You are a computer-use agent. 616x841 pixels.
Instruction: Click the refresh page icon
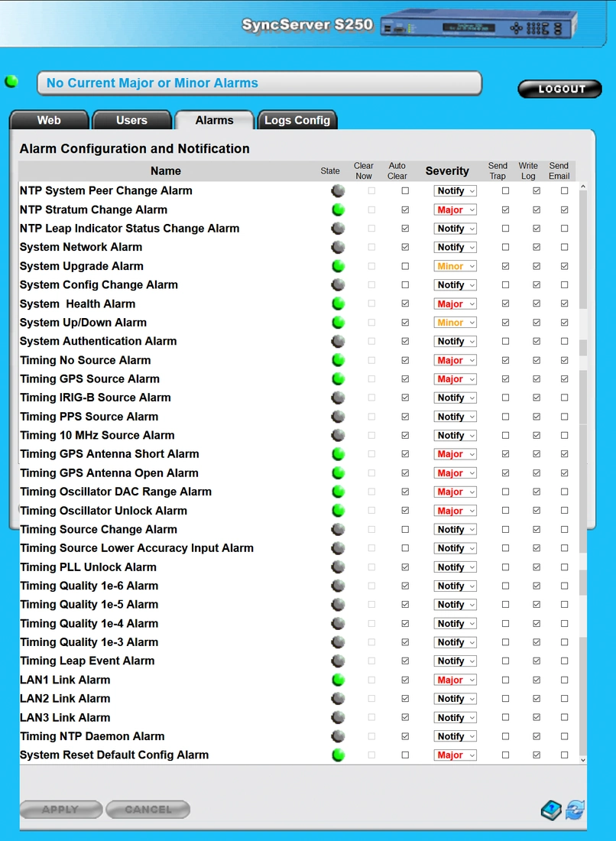575,810
